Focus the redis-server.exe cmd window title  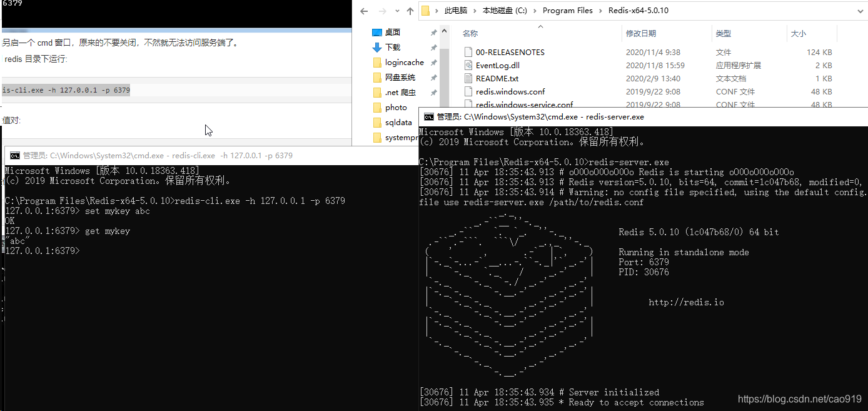coord(540,117)
